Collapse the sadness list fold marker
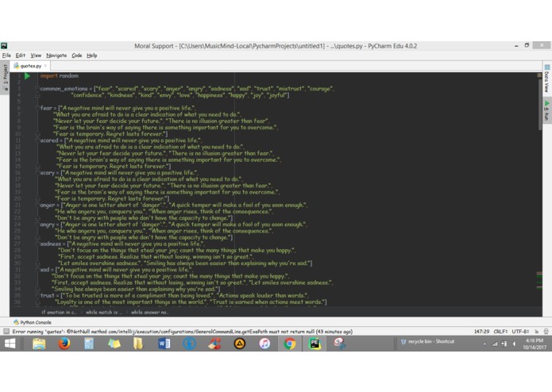 [x=37, y=244]
